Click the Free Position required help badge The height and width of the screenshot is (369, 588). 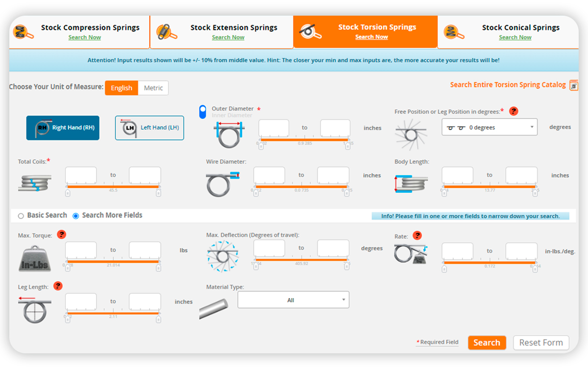pyautogui.click(x=513, y=111)
